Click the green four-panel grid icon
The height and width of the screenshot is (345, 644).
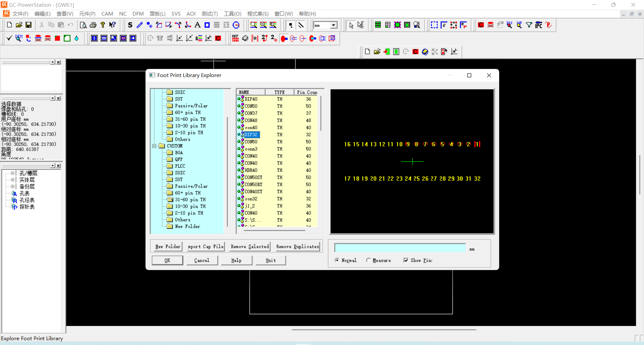coord(378,25)
